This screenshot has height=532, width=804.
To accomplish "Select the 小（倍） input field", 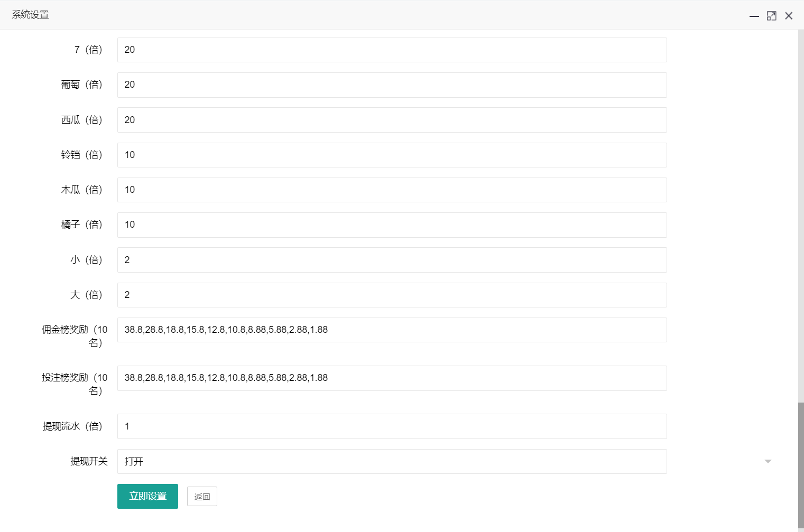I will coord(391,260).
